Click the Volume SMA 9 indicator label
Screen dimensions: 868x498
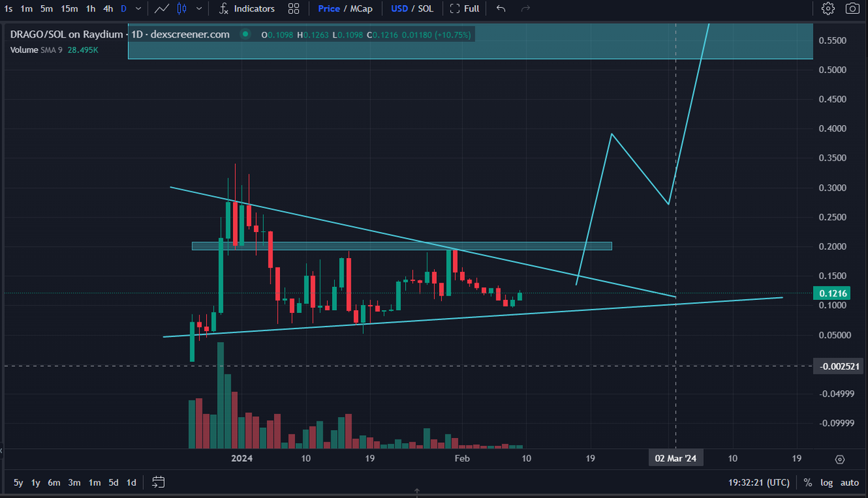(36, 49)
